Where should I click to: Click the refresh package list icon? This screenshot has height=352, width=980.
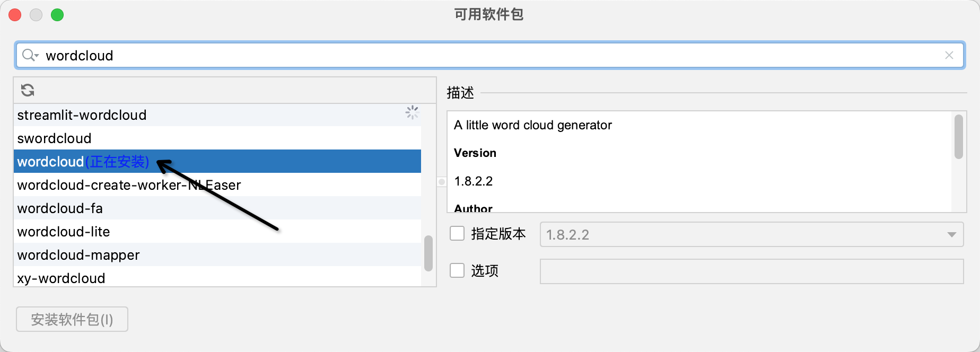click(x=28, y=90)
